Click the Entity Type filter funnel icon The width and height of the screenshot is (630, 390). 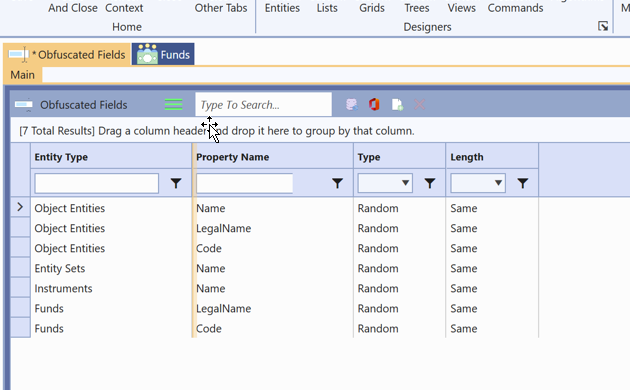pyautogui.click(x=176, y=184)
